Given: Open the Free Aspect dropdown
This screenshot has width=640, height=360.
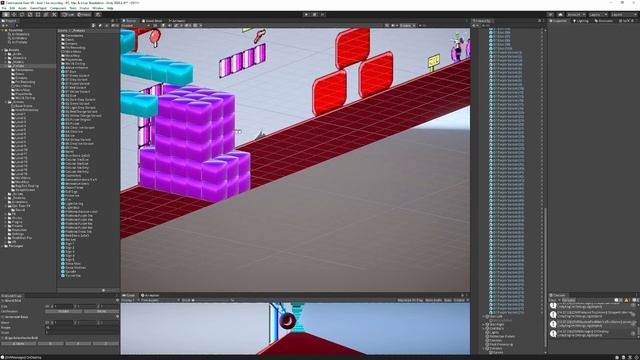Looking at the screenshot, I should click(159, 300).
